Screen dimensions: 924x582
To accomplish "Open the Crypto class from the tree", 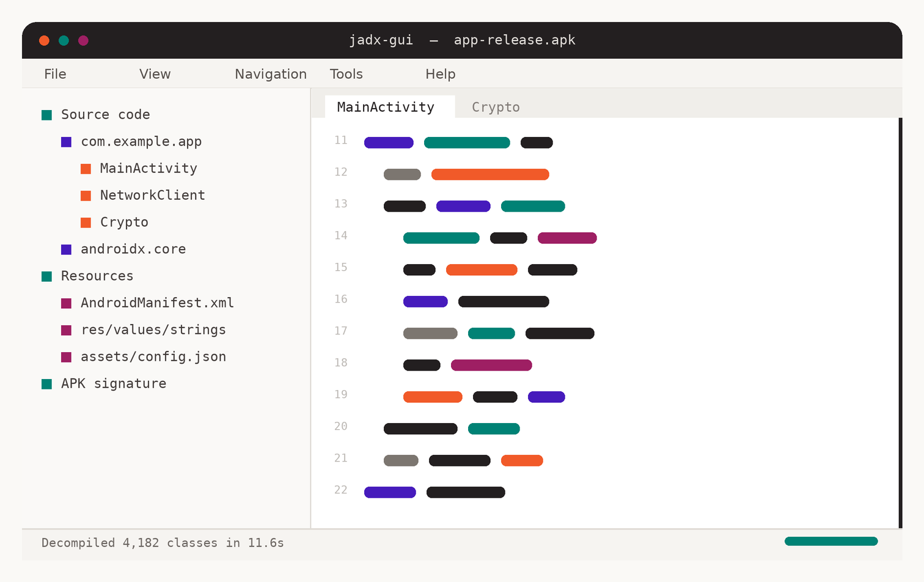I will pos(124,223).
